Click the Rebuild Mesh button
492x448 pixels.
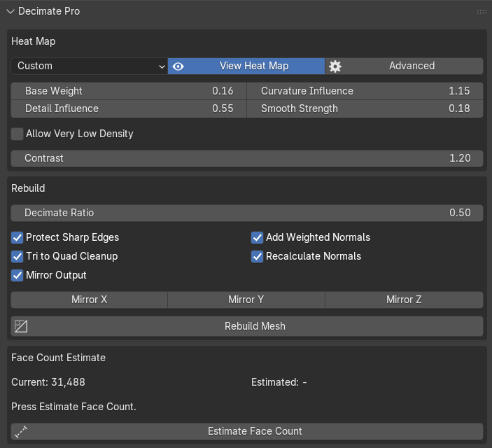247,326
